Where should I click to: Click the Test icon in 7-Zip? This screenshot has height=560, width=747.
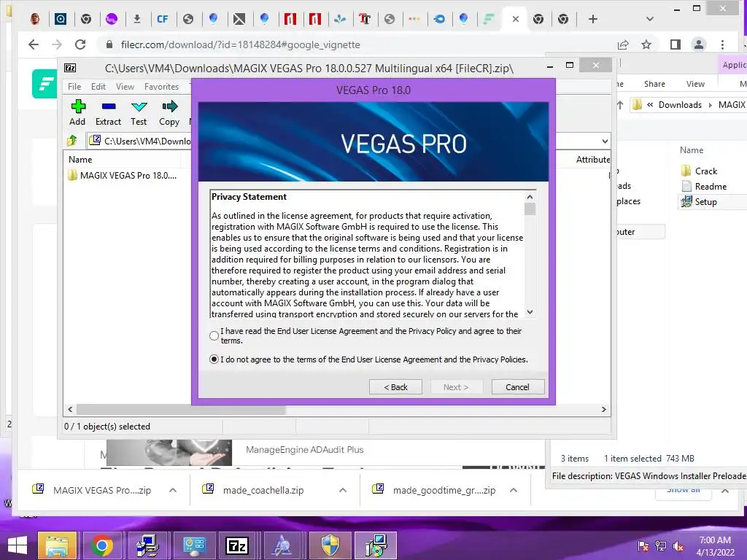click(139, 113)
